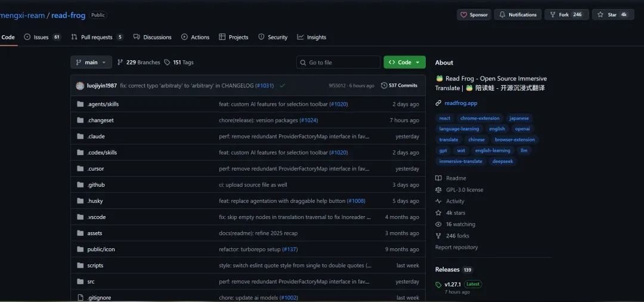Click the folder icon beside src
644x302 pixels.
click(x=80, y=282)
